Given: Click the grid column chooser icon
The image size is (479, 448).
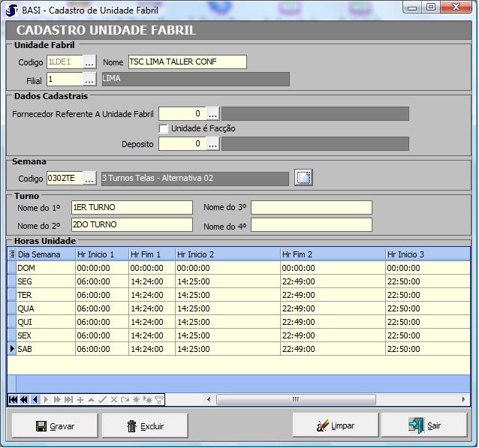Looking at the screenshot, I should (x=11, y=254).
